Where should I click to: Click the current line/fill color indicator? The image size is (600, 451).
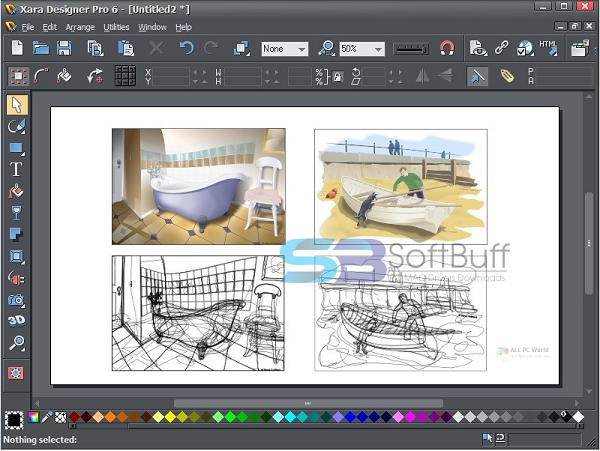point(14,420)
